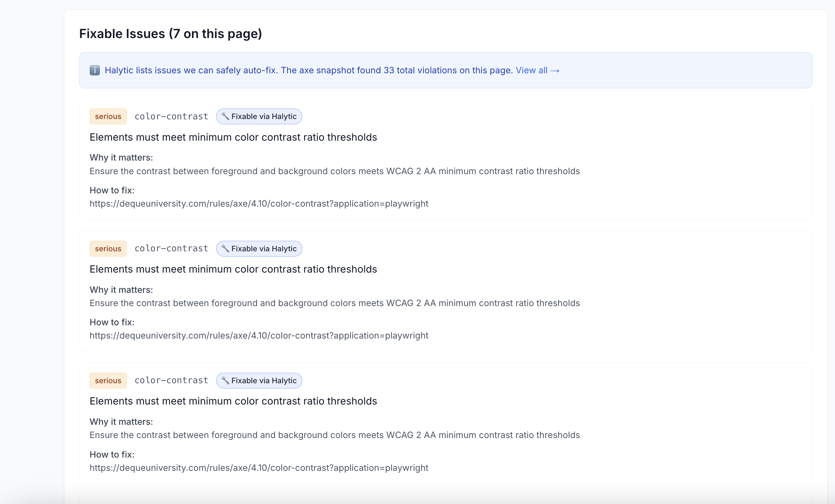This screenshot has width=835, height=504.
Task: Click the third issue's contrast thresholds title
Action: (233, 401)
